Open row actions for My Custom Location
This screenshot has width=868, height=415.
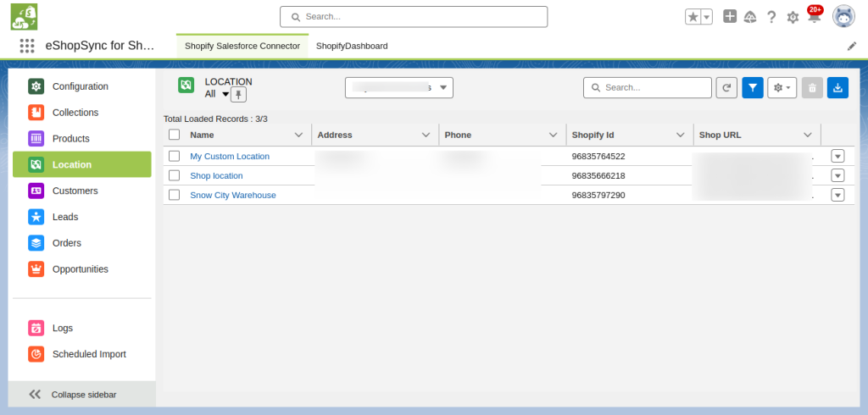837,156
